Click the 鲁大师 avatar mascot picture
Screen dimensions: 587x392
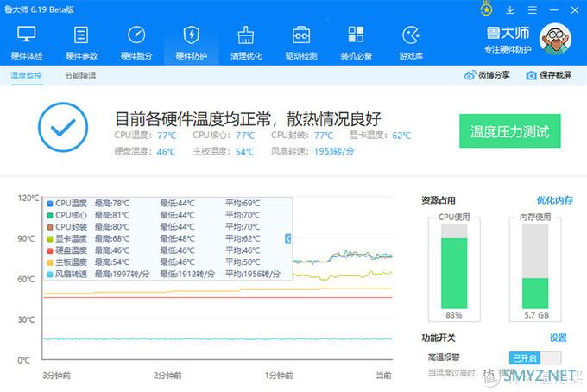pos(555,39)
